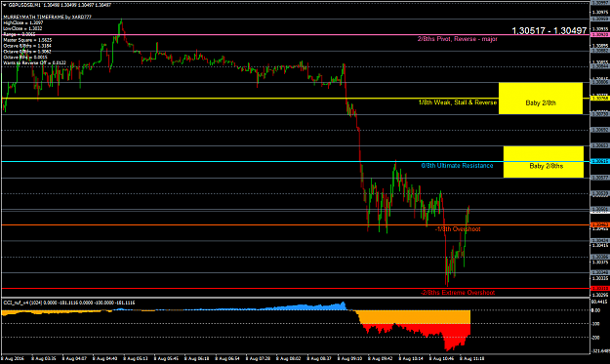Click the '8 Aug 06:54' time label
The image size is (610, 364).
pyautogui.click(x=227, y=358)
